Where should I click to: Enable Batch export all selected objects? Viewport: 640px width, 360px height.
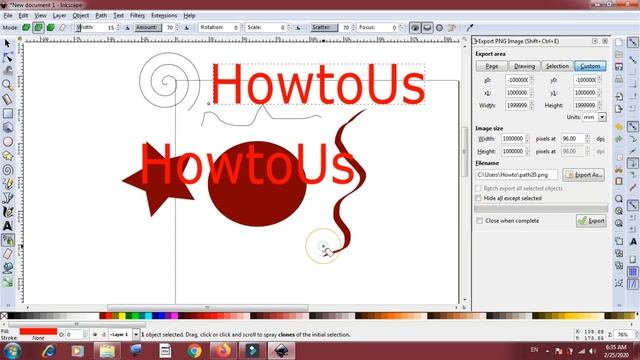click(x=478, y=188)
